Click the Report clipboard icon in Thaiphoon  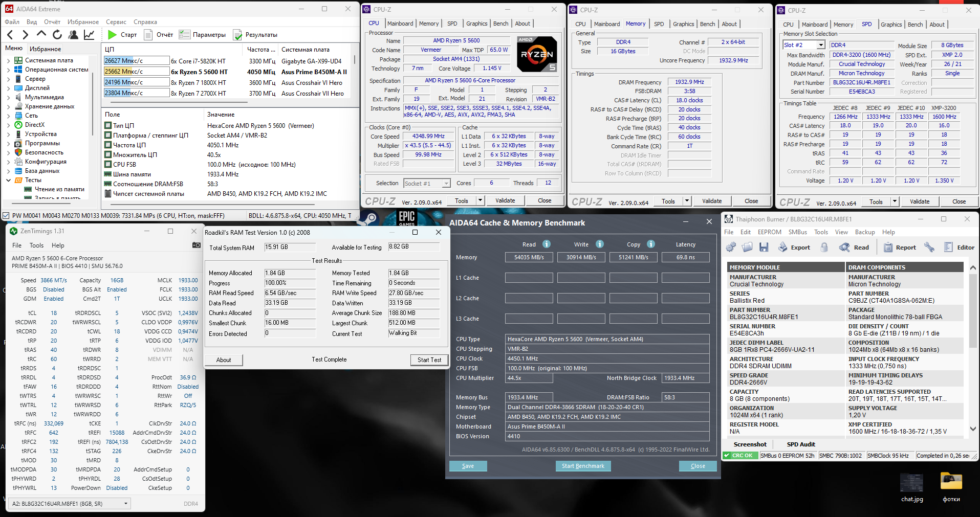pyautogui.click(x=888, y=248)
